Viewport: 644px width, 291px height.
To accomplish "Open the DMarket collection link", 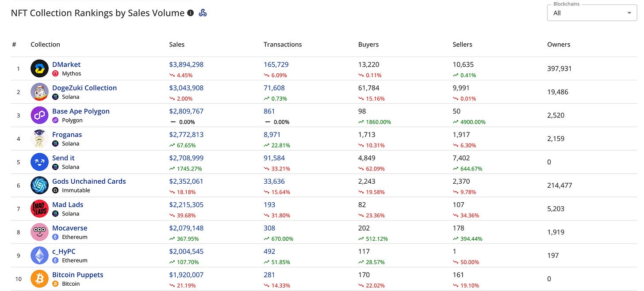I will pos(66,64).
